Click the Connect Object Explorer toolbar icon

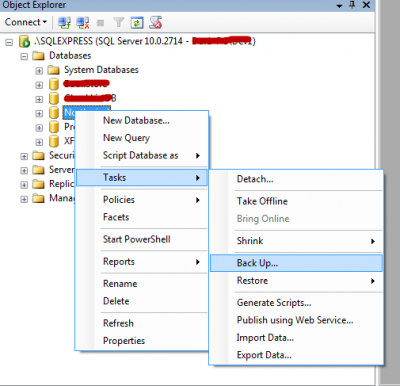(64, 23)
